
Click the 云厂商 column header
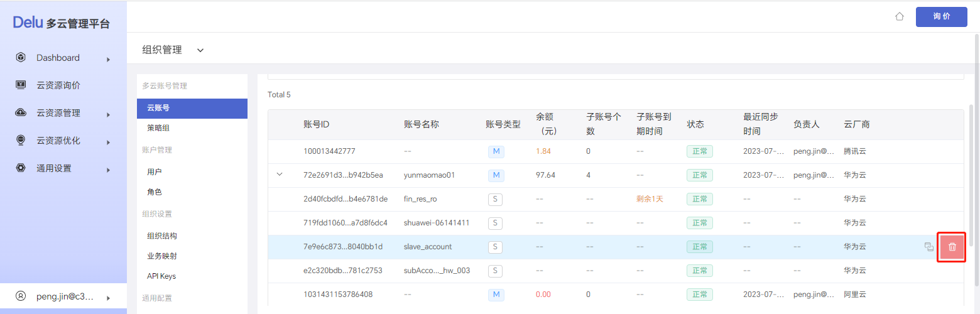point(857,124)
